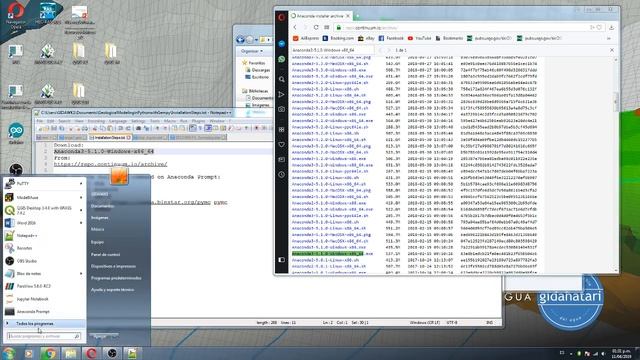Open snapshot camera in Opera sidebar
Image resolution: width=640 pixels, height=360 pixels.
point(282,109)
